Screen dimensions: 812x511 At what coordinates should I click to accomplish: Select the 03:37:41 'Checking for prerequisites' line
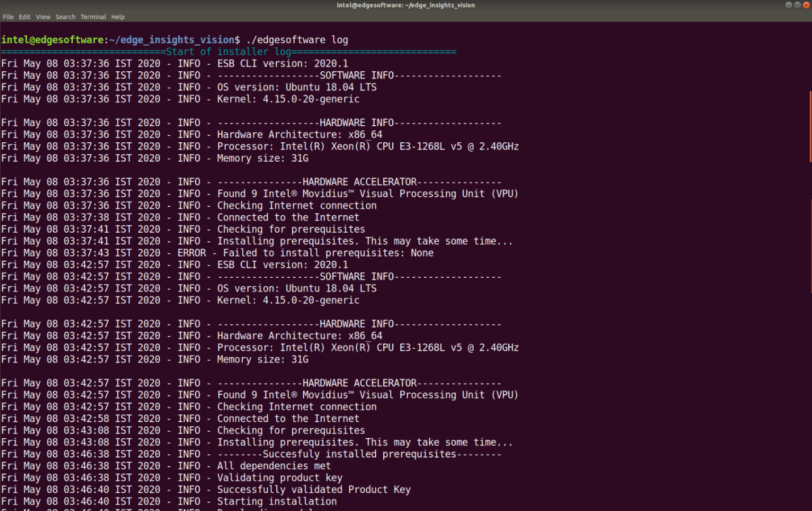183,230
